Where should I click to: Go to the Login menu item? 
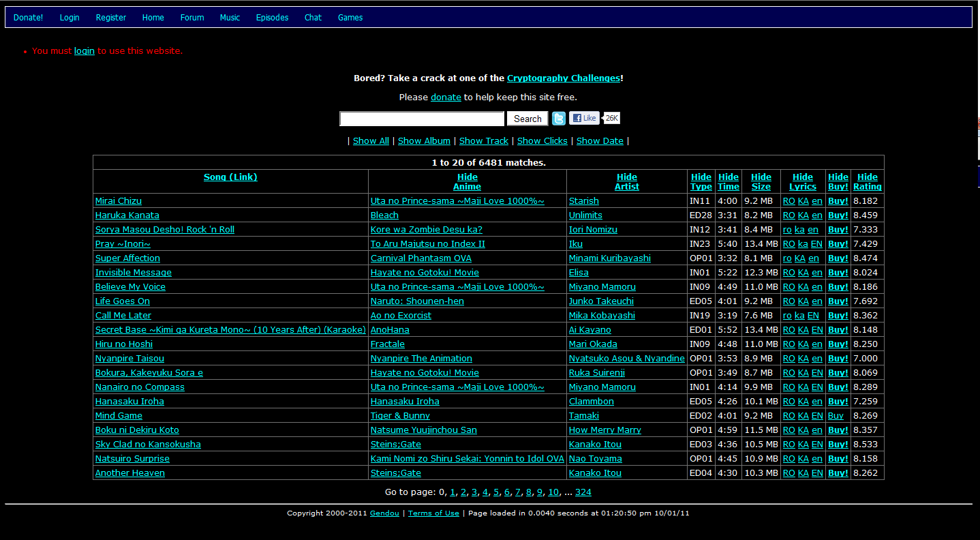(x=70, y=18)
